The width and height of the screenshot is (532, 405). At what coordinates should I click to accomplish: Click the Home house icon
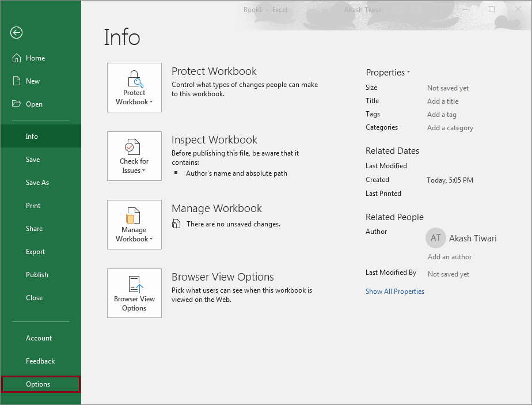[x=17, y=58]
